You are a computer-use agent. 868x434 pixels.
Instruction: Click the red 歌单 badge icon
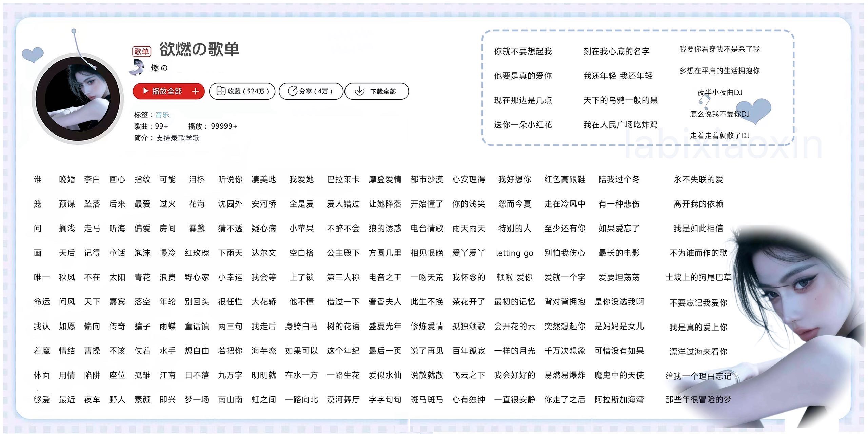pos(141,51)
